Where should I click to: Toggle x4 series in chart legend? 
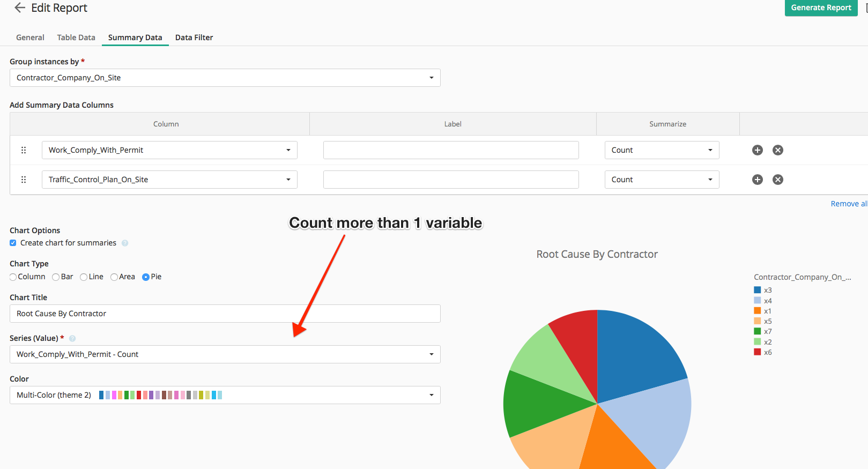[x=762, y=301]
